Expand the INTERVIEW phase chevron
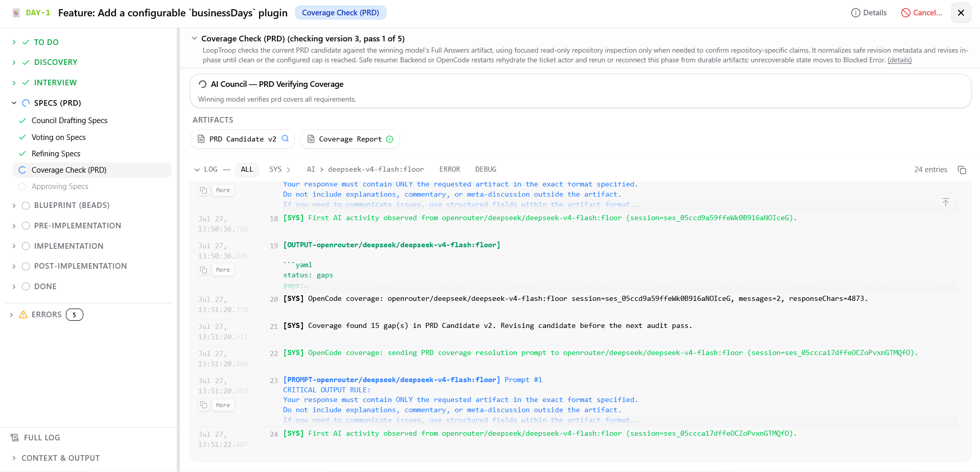Image resolution: width=980 pixels, height=472 pixels. pyautogui.click(x=14, y=83)
